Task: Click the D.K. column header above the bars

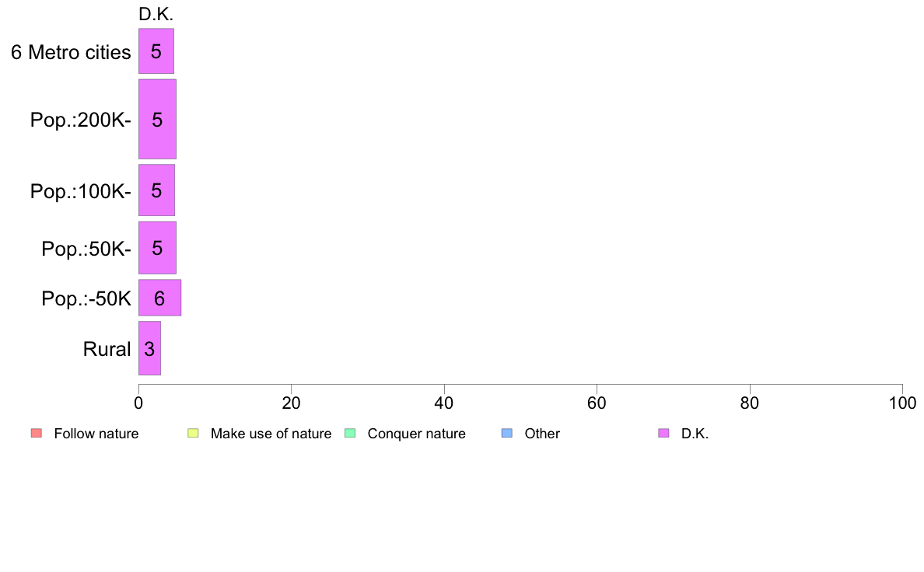Action: click(x=156, y=15)
